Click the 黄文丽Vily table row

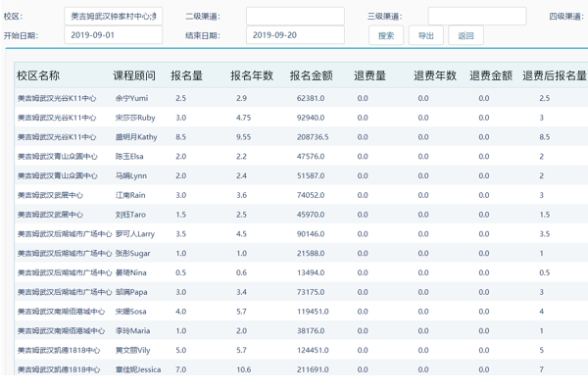pos(294,350)
